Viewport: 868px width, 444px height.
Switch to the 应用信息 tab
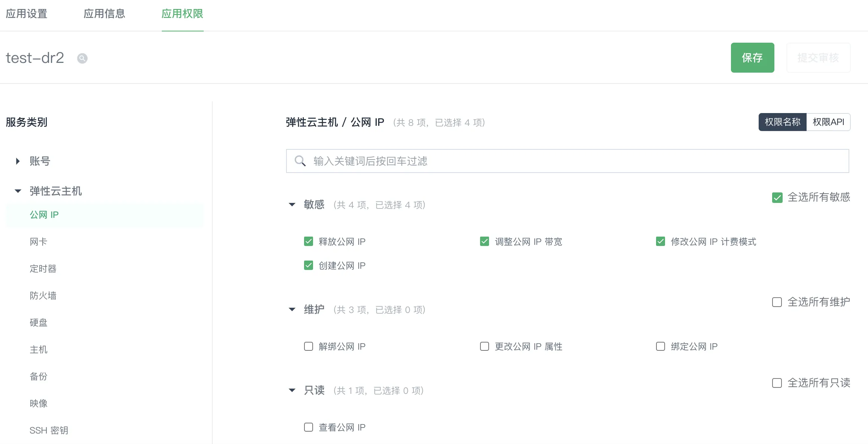(104, 14)
